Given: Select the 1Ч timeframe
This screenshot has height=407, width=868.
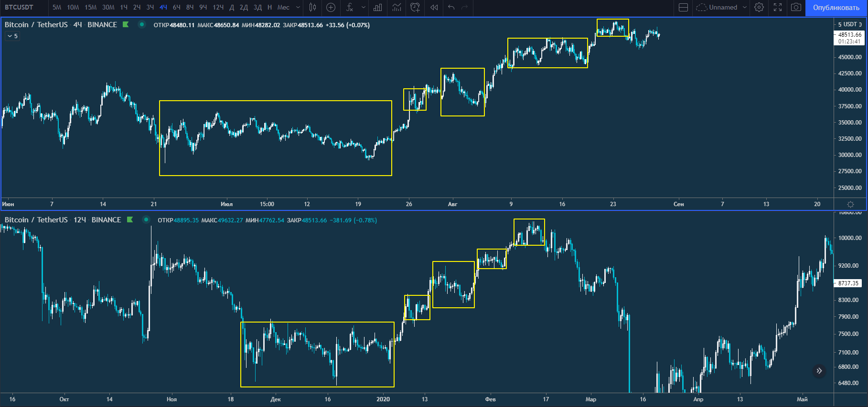Looking at the screenshot, I should tap(124, 7).
